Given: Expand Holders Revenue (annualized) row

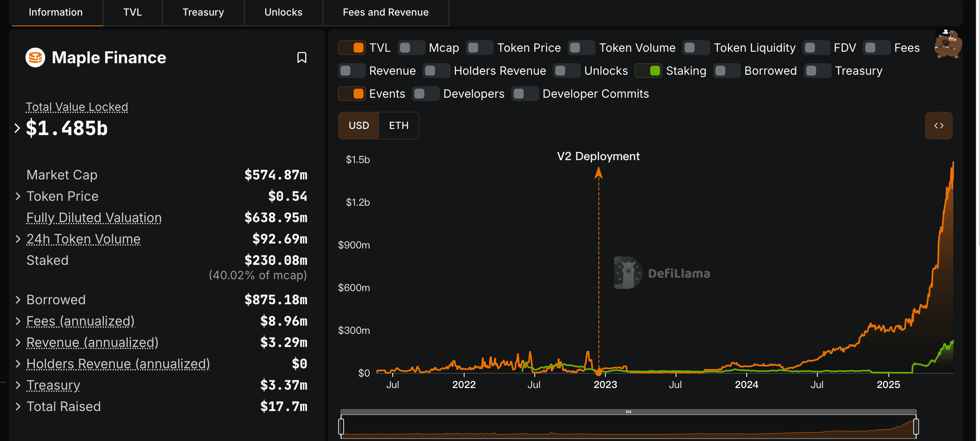Looking at the screenshot, I should click(18, 364).
